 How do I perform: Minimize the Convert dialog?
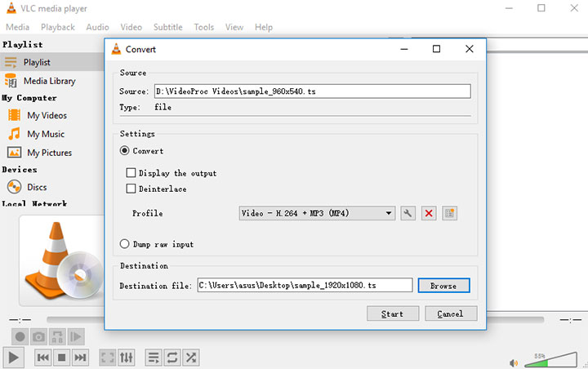click(404, 49)
